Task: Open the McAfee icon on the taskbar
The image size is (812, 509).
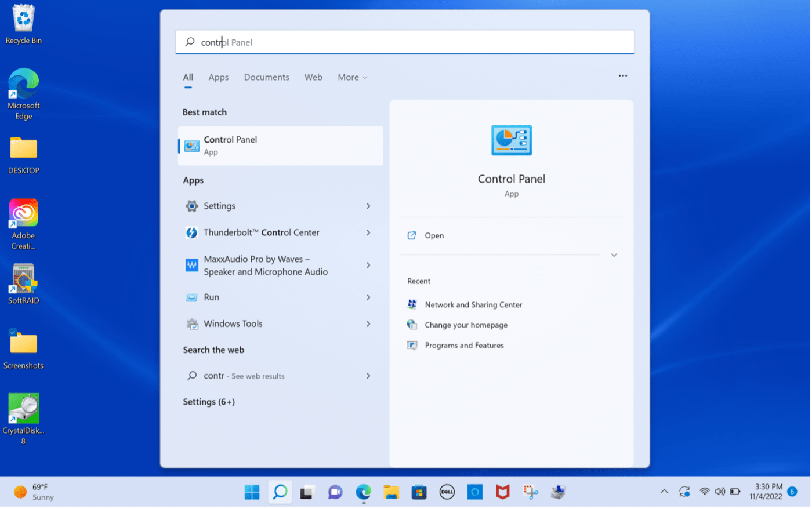Action: [503, 493]
